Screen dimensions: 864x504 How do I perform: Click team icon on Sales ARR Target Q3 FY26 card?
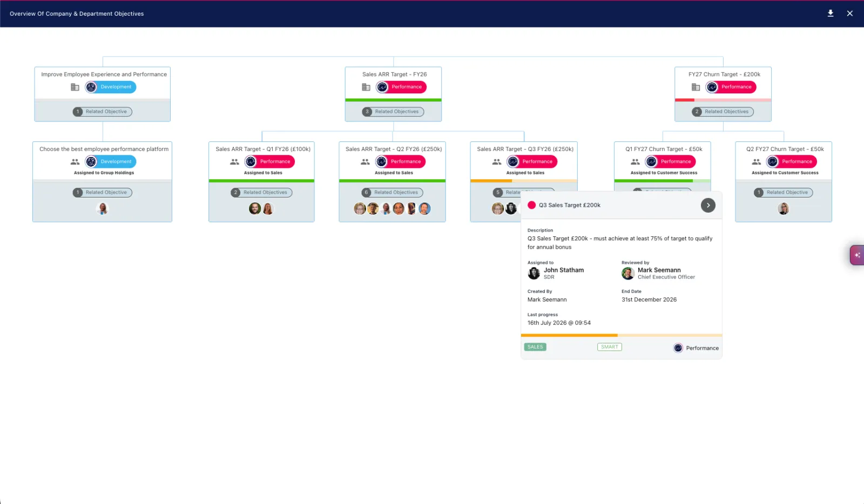click(x=497, y=161)
